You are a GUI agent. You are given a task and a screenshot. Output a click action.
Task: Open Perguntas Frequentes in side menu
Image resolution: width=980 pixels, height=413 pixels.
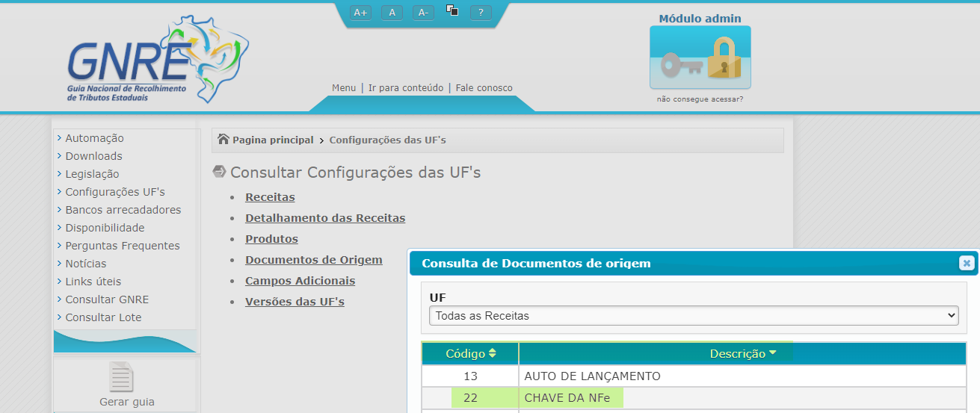coord(123,246)
